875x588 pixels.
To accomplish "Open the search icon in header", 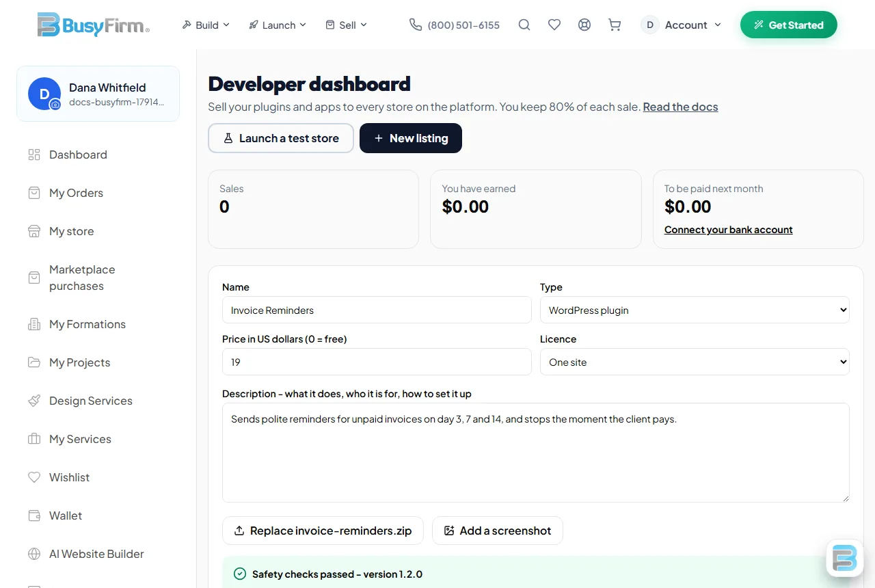I will coord(524,25).
